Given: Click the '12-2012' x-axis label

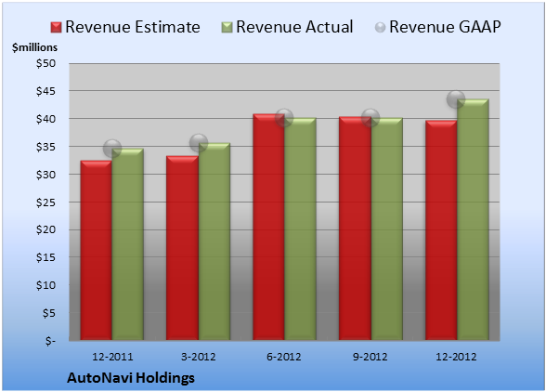Looking at the screenshot, I should [456, 357].
